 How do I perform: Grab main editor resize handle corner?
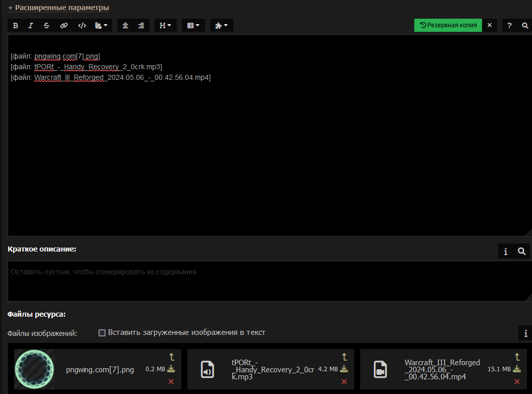click(528, 232)
